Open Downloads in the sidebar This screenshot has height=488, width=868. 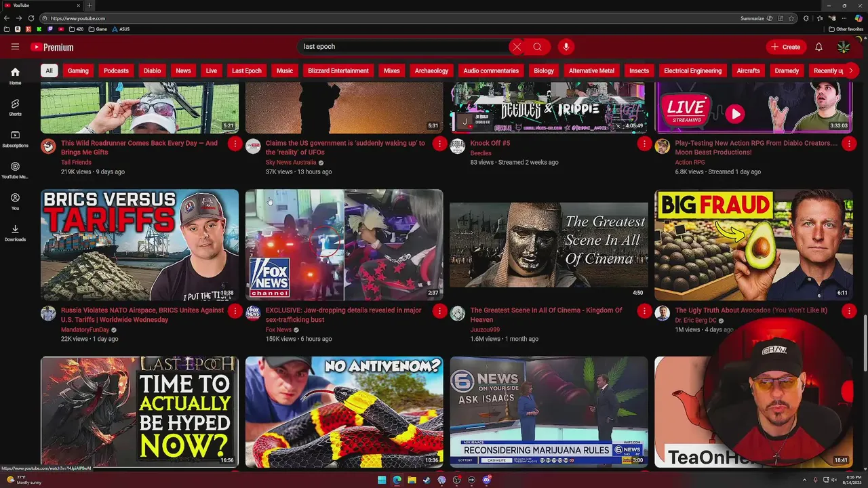click(15, 233)
